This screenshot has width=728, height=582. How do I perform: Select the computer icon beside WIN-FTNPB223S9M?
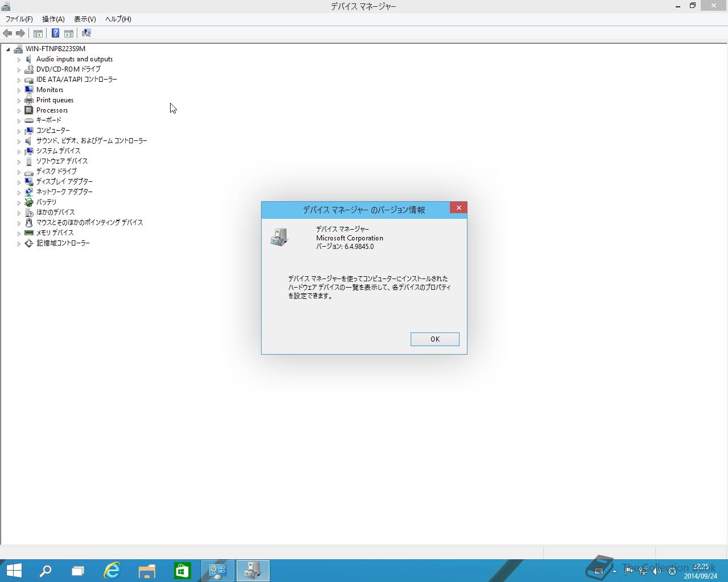18,49
